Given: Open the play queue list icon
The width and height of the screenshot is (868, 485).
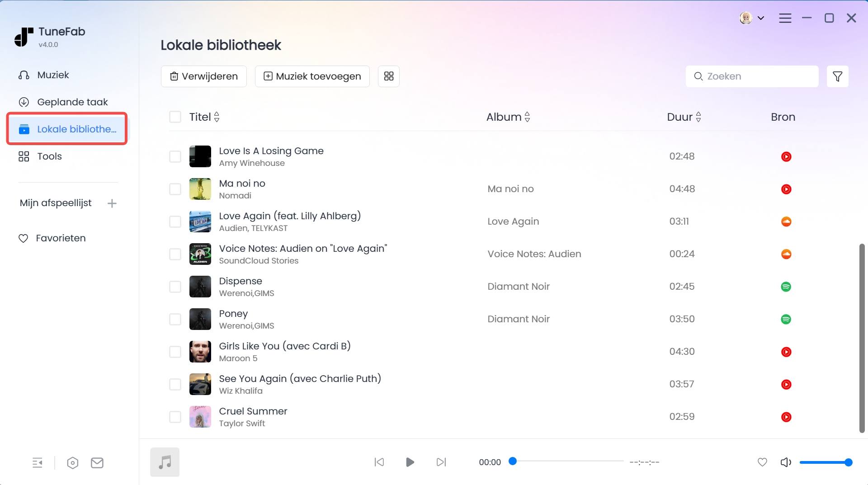Looking at the screenshot, I should [x=38, y=463].
